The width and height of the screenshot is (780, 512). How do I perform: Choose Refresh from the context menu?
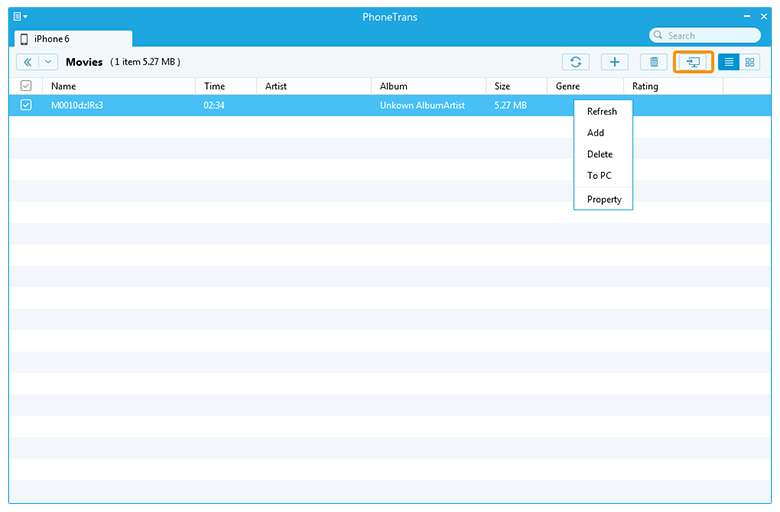pos(602,112)
